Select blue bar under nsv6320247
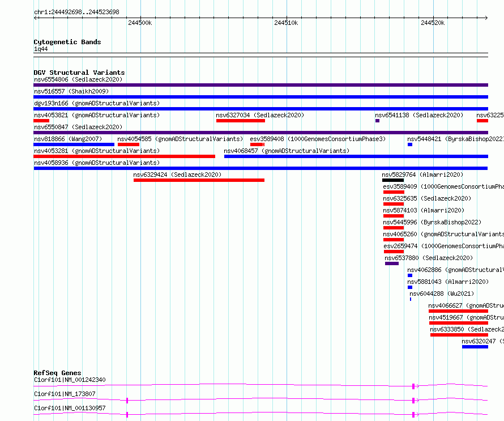 [x=475, y=347]
